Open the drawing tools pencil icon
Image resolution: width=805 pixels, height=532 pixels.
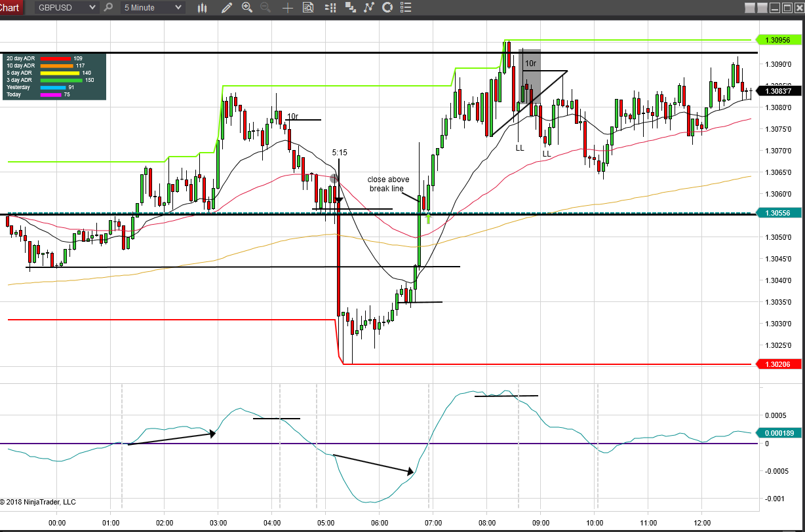click(227, 8)
